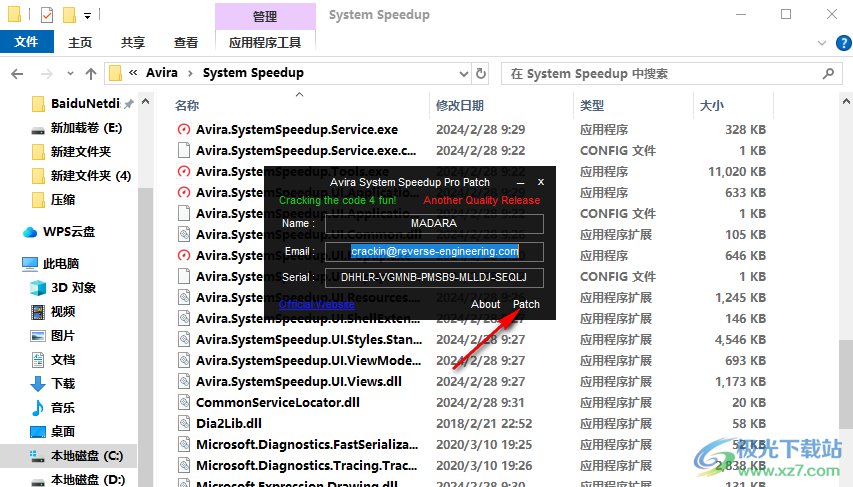Open BaiduNetdisk in the navigation pane

click(85, 103)
